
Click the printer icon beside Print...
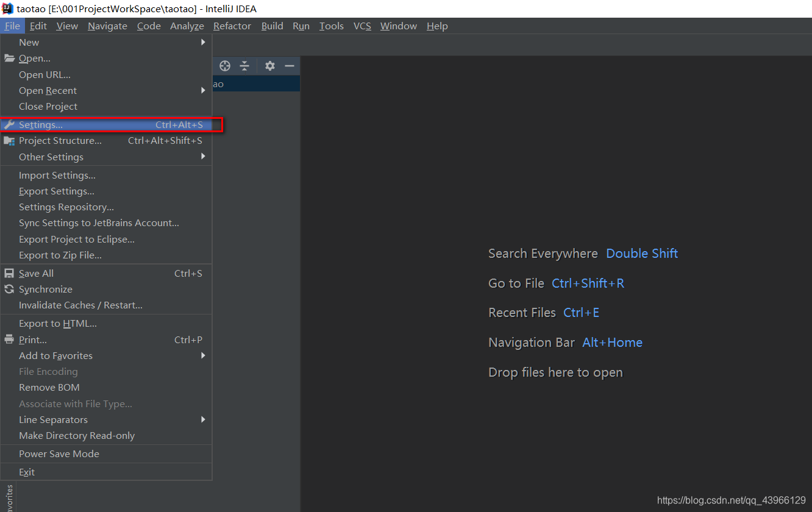[9, 340]
